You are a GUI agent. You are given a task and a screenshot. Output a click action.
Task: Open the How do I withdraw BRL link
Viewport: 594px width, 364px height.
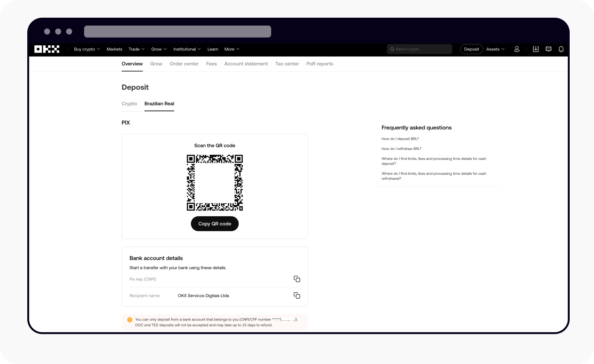(402, 148)
